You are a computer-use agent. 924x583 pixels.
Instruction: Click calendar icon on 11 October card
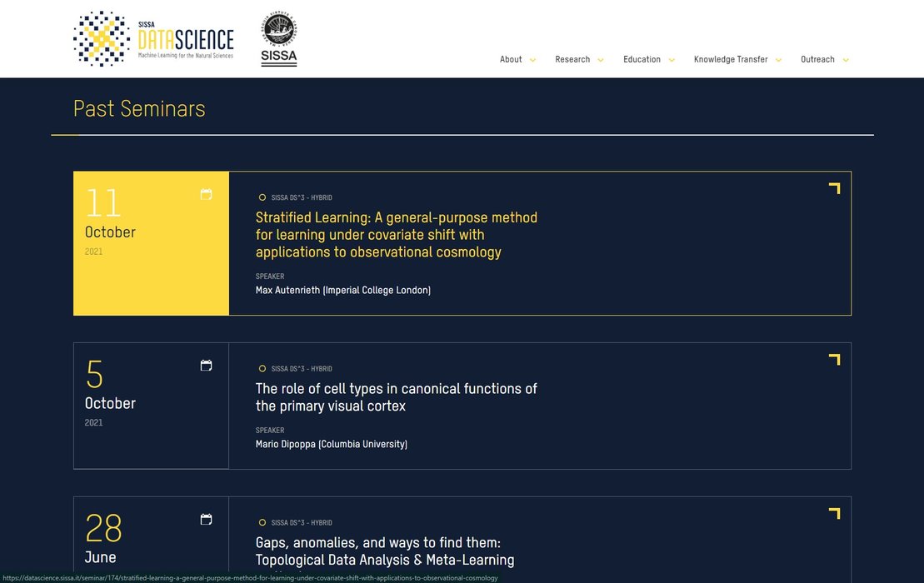207,195
